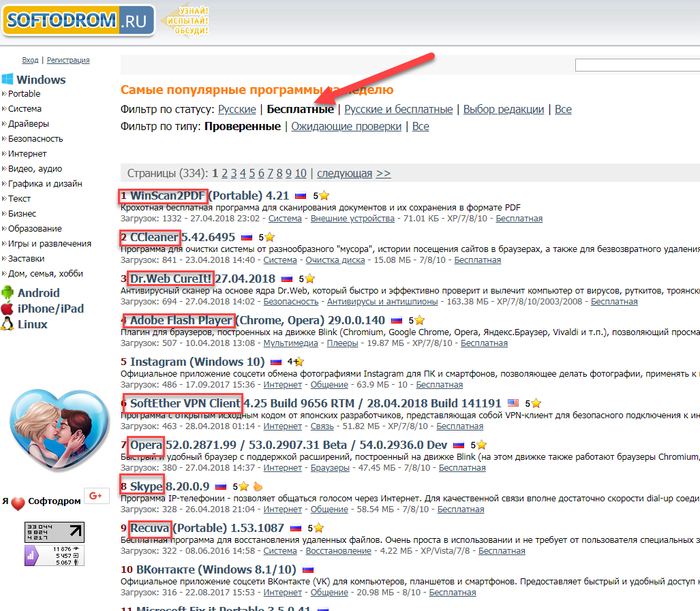The width and height of the screenshot is (700, 611).
Task: Open the Вход login link
Action: [x=30, y=60]
